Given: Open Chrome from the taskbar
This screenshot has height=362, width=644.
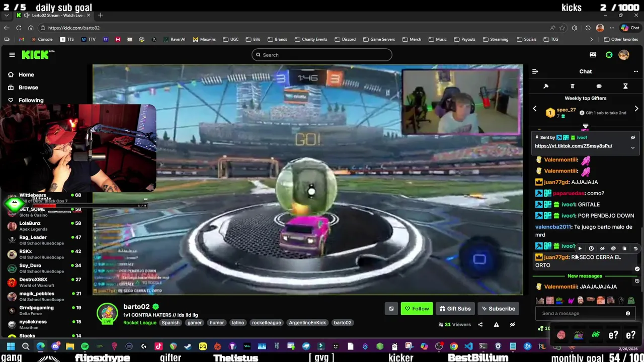Looking at the screenshot, I should click(453, 346).
